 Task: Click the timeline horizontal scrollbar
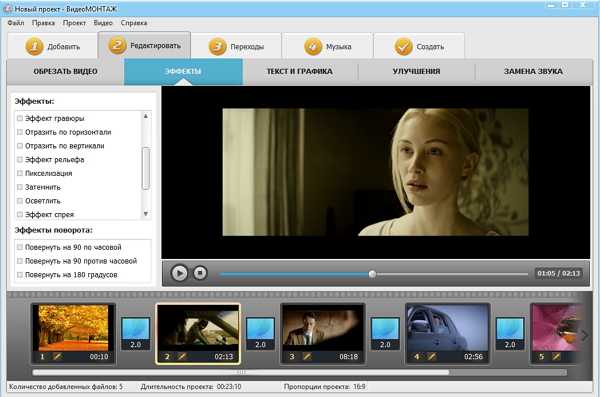pos(241,372)
